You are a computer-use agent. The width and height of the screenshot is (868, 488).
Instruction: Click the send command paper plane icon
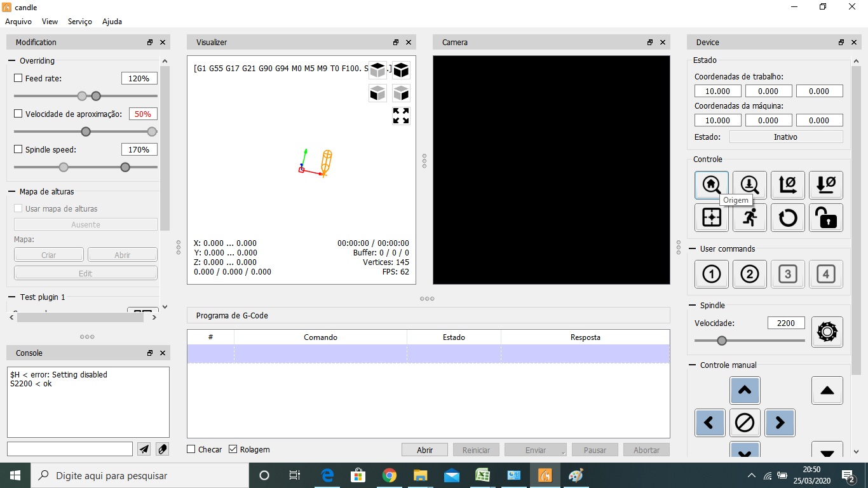(144, 449)
